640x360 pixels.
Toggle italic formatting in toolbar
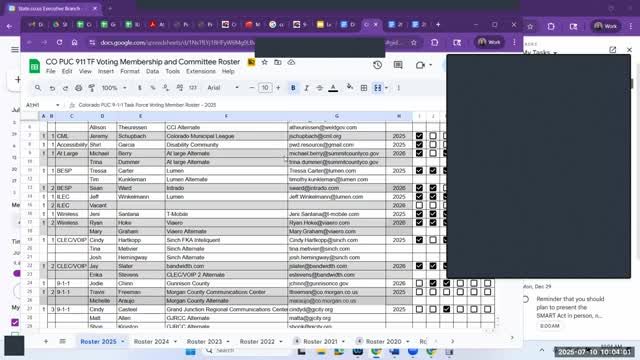coord(306,88)
